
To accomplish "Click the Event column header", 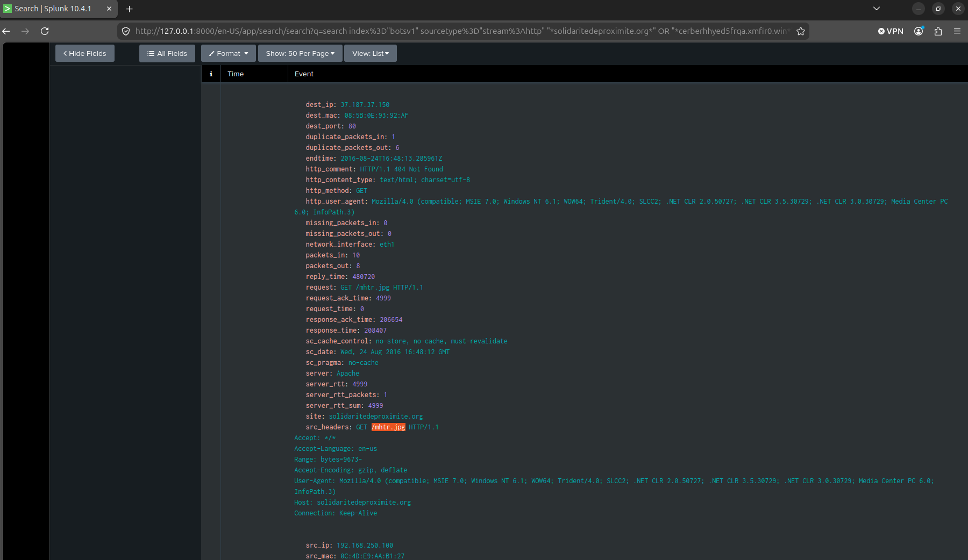I will tap(304, 74).
